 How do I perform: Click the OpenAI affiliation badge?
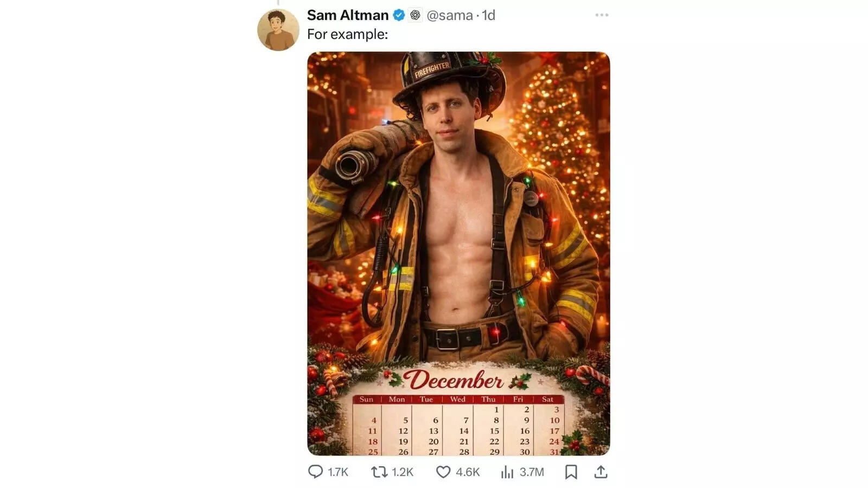(x=415, y=15)
